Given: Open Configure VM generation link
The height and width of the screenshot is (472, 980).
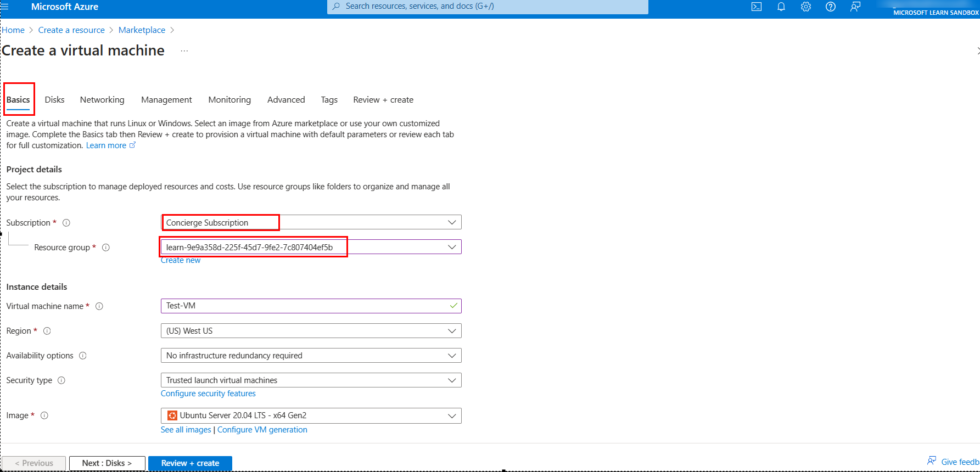Looking at the screenshot, I should (x=262, y=430).
